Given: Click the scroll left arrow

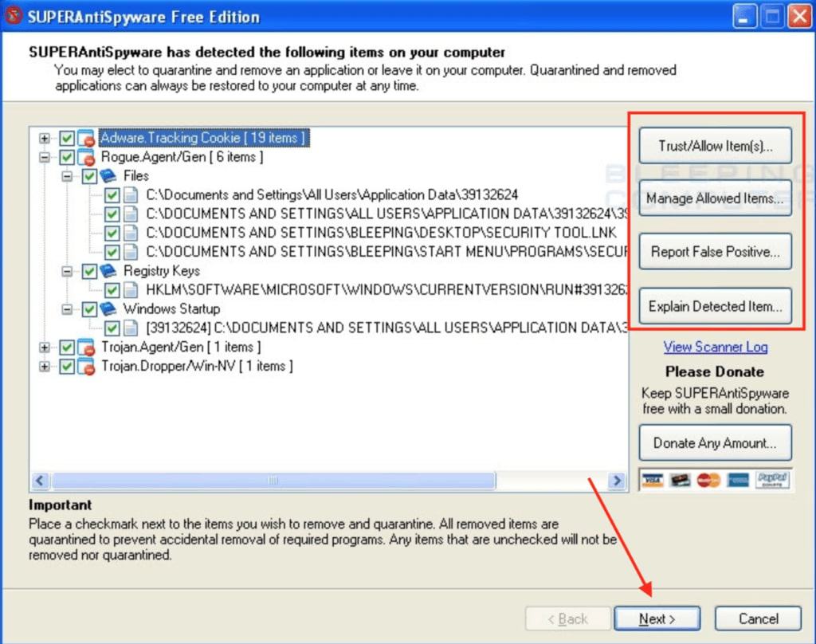Looking at the screenshot, I should click(x=41, y=480).
